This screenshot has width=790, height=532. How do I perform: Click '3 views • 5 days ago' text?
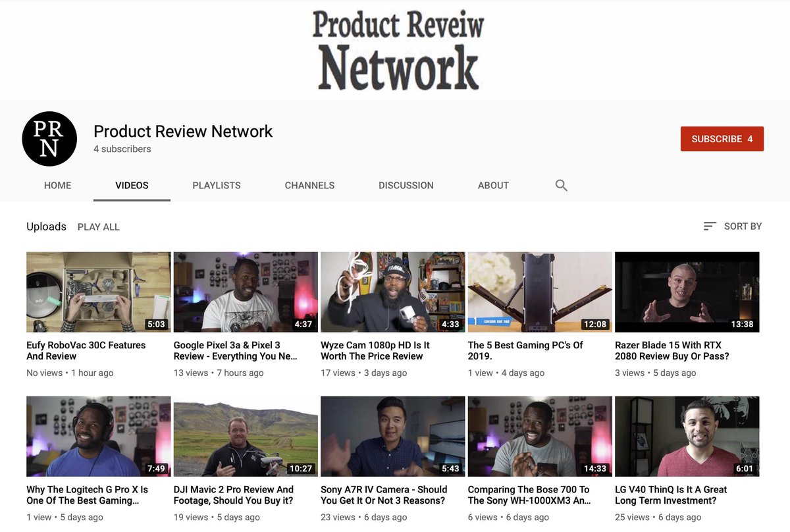[x=655, y=373]
